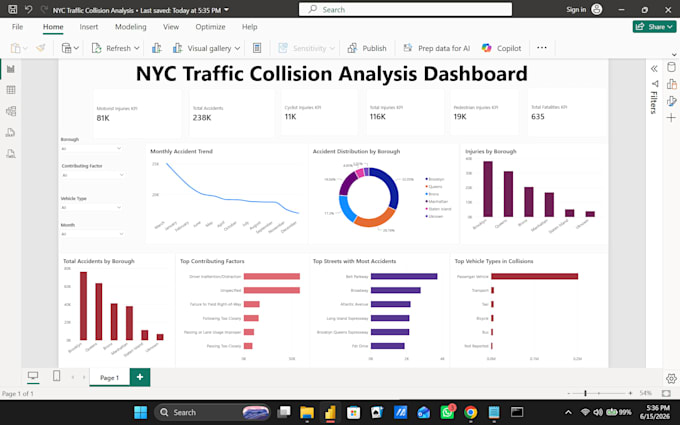
Task: Open the Model view icon in sidebar
Action: [11, 111]
